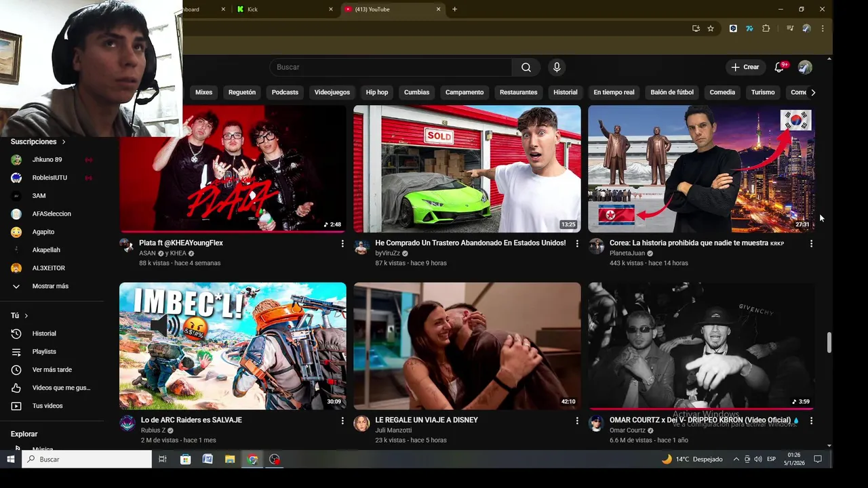This screenshot has height=488, width=868.
Task: Open the Chrome media control icon
Action: click(790, 28)
